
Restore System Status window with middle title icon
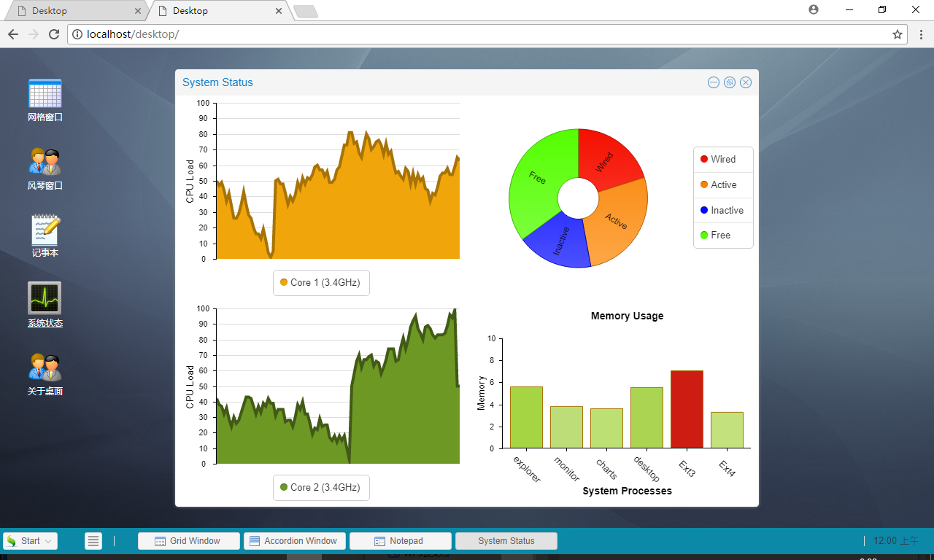click(x=730, y=82)
